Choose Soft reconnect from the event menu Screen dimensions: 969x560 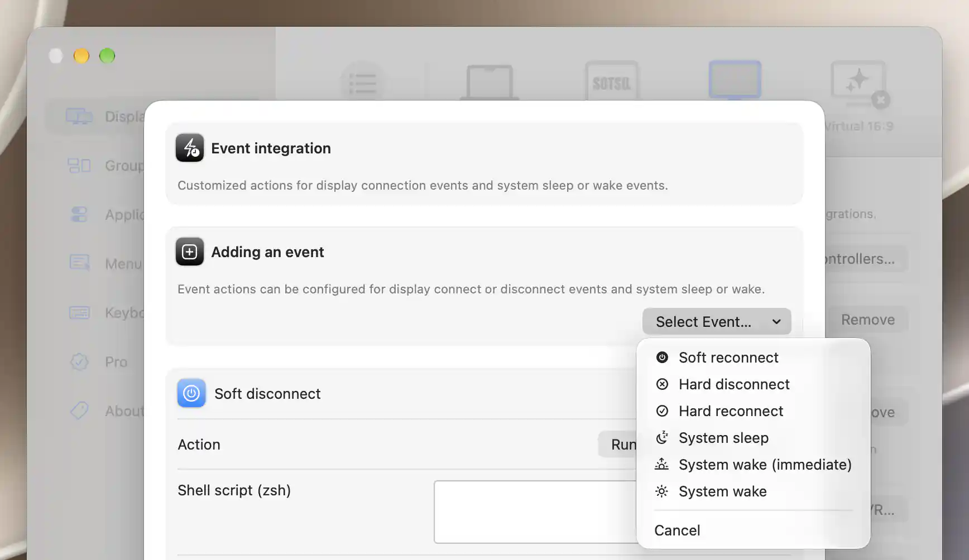(753, 358)
